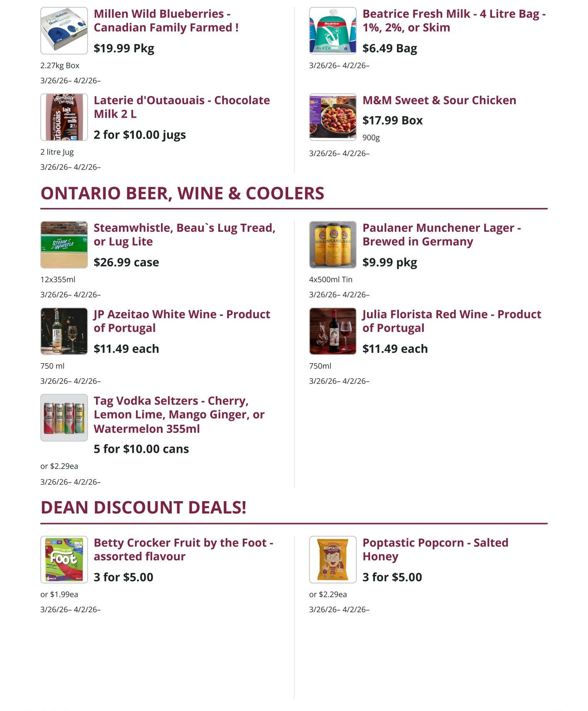Click the Dean Discount Deals heading
This screenshot has height=711, width=588.
click(143, 508)
